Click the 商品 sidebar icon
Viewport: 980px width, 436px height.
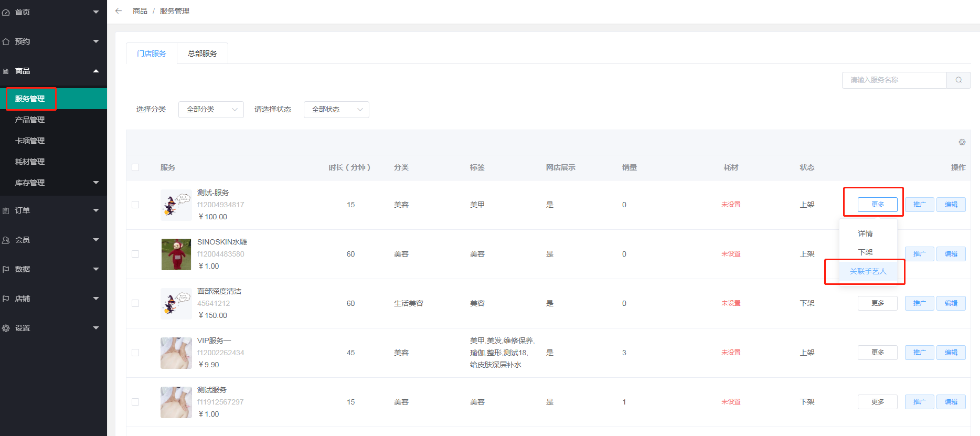(6, 71)
